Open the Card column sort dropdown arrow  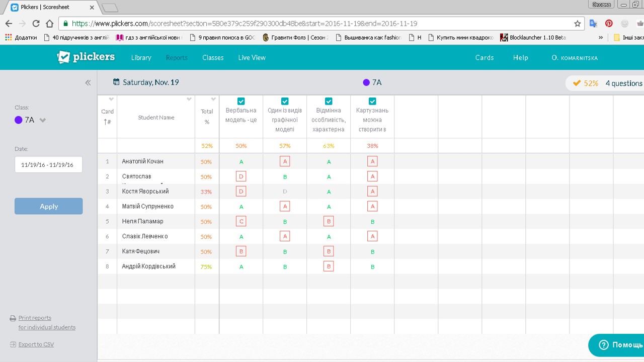112,99
